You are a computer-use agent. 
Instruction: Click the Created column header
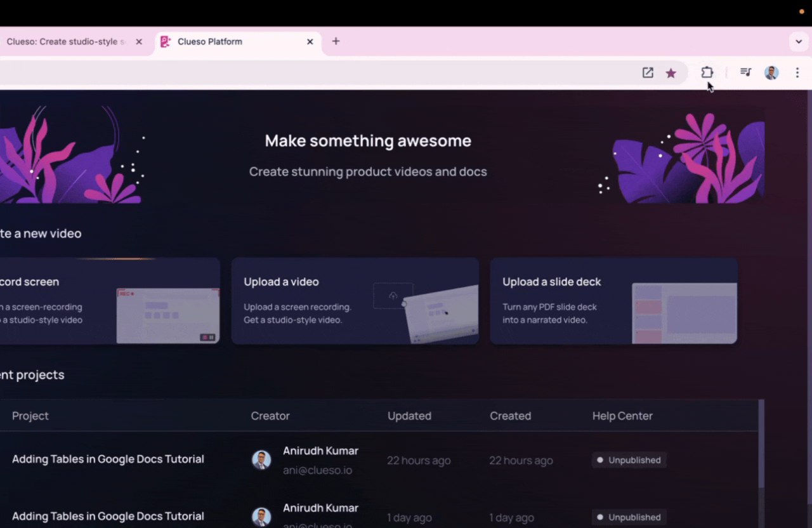pyautogui.click(x=510, y=416)
